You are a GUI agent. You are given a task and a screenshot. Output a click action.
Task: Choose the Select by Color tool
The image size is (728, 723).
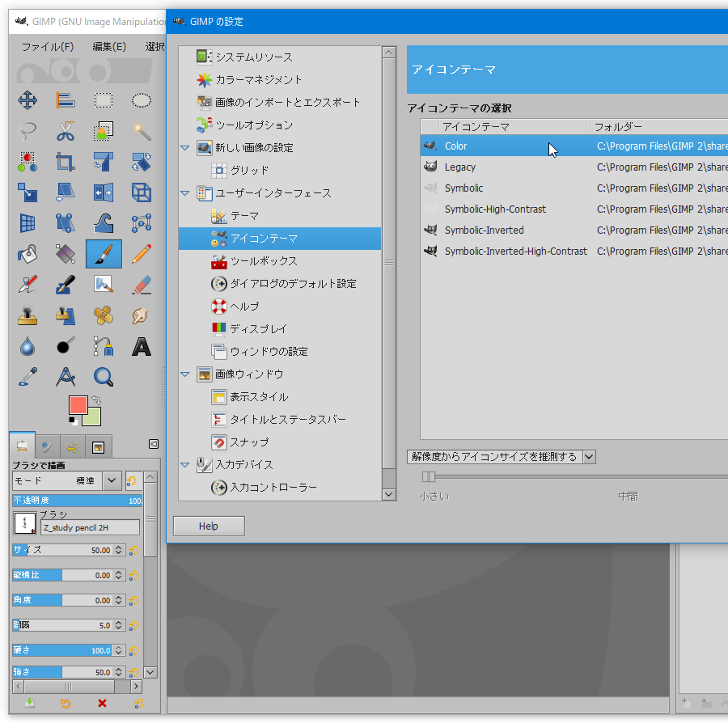[x=28, y=162]
